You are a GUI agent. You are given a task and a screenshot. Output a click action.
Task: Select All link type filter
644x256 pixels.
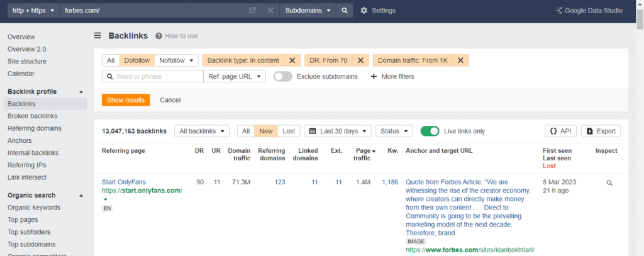(x=111, y=60)
